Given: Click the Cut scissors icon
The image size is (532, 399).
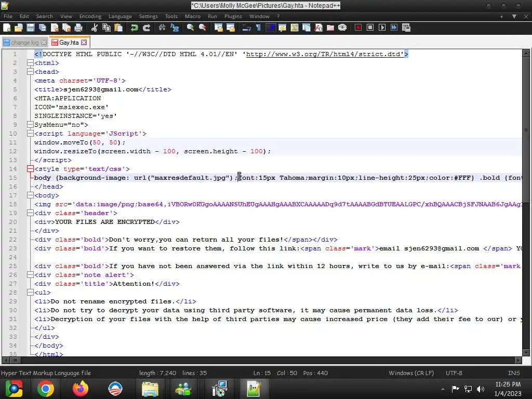Looking at the screenshot, I should 95,28.
